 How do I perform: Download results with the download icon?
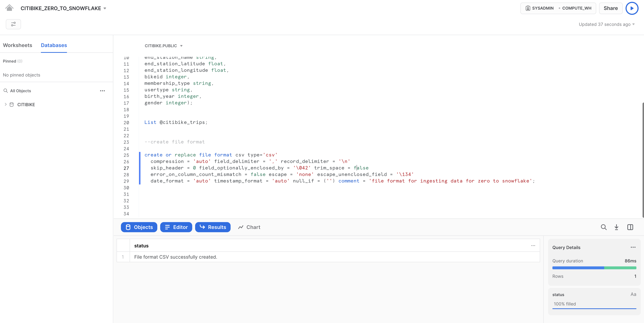coord(616,227)
